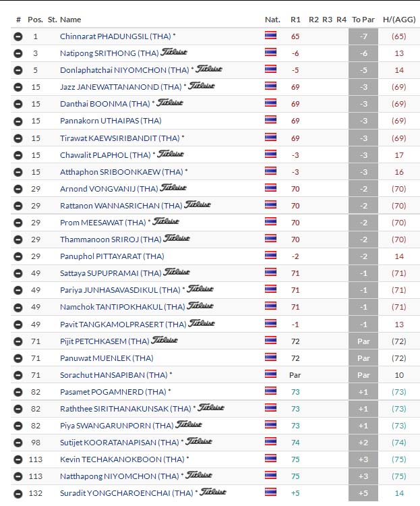Click Titleist logo beside Pijit PETCHKASEM
This screenshot has width=420, height=506.
(x=164, y=340)
